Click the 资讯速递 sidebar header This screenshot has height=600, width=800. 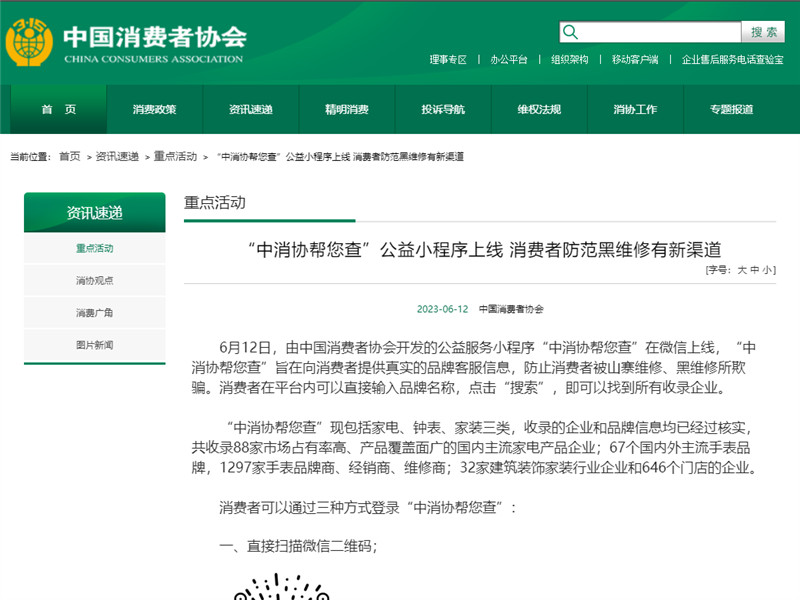pos(95,212)
